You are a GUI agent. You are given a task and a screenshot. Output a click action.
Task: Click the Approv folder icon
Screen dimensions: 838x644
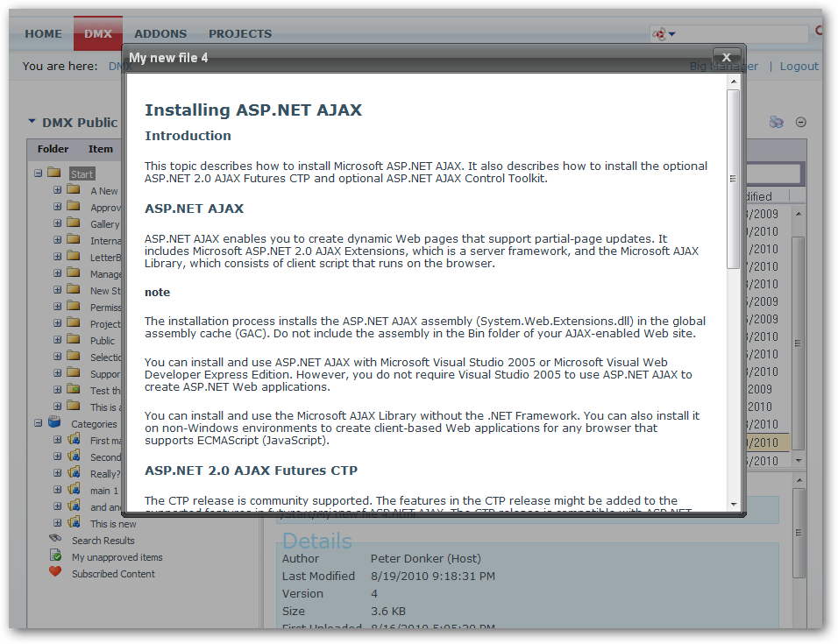coord(74,206)
